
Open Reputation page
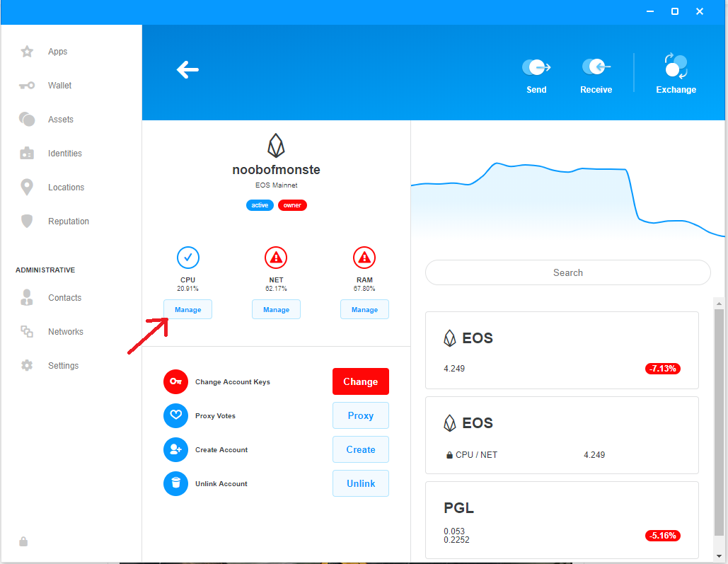point(69,221)
